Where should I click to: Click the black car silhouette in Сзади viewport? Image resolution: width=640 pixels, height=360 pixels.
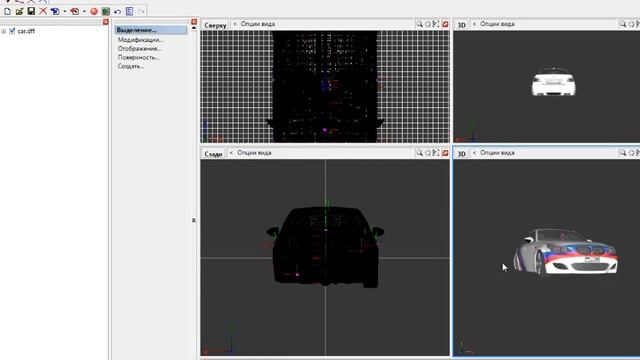point(325,246)
